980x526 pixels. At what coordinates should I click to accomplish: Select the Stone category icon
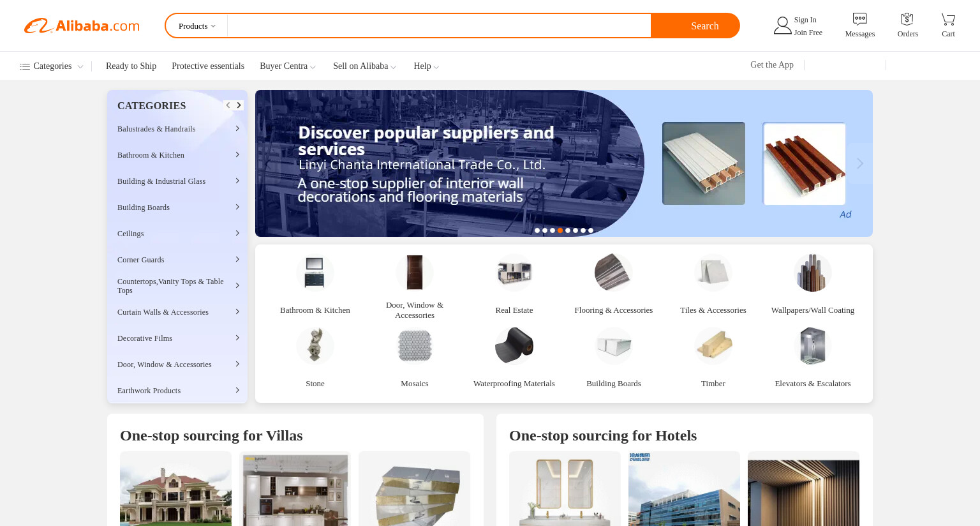coord(315,345)
